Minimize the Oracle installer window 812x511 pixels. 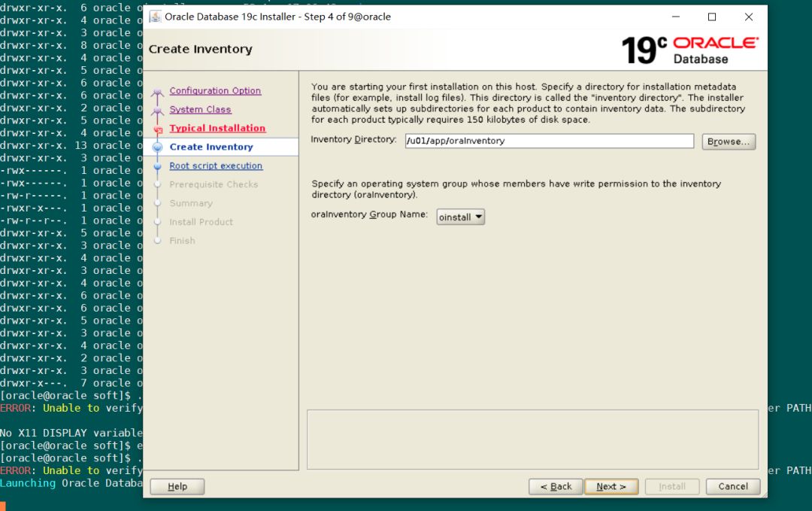[676, 17]
